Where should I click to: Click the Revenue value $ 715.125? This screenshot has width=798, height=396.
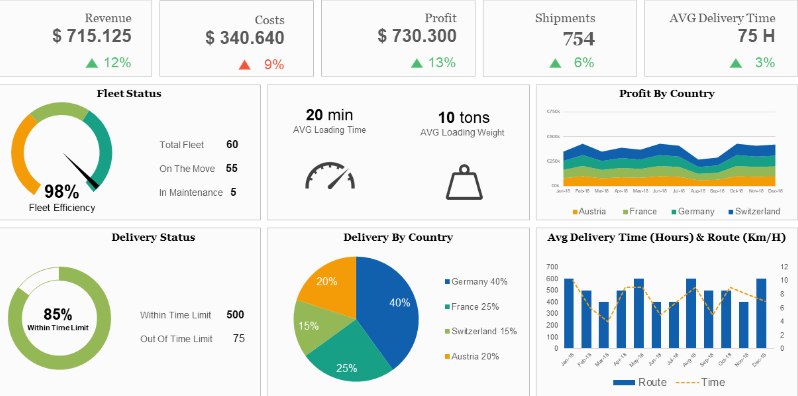pyautogui.click(x=92, y=36)
